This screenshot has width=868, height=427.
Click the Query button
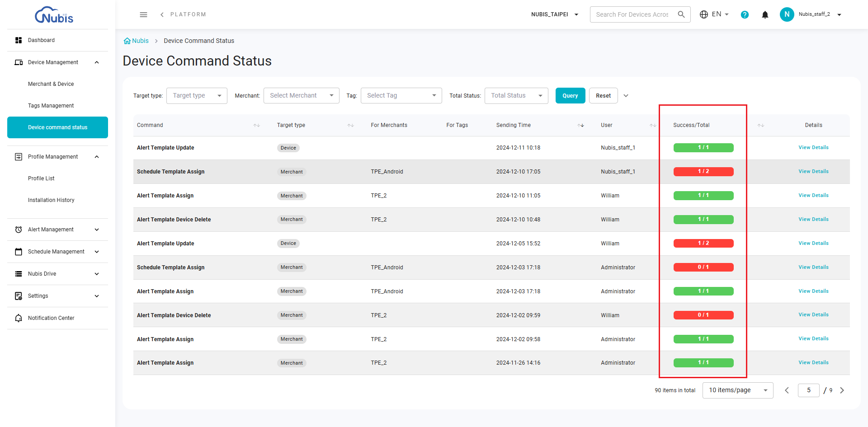[x=570, y=96]
